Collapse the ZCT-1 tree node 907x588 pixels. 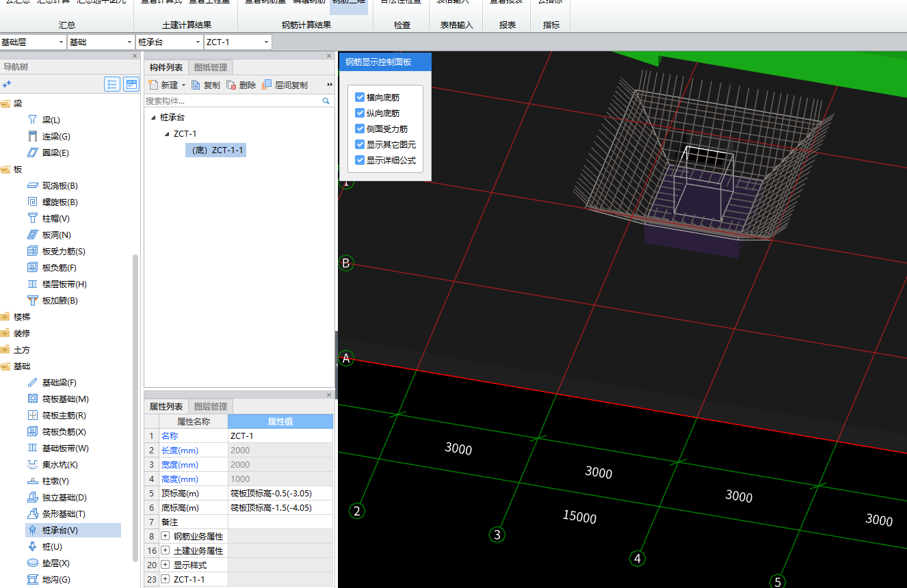pos(167,134)
